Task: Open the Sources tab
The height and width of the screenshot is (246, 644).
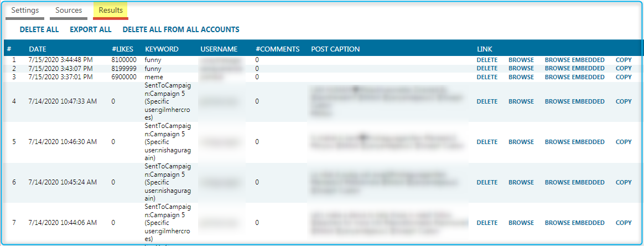Action: 69,11
